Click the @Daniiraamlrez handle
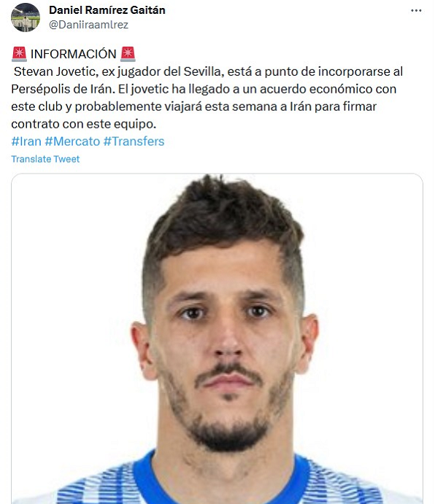This screenshot has width=435, height=504. coord(88,25)
